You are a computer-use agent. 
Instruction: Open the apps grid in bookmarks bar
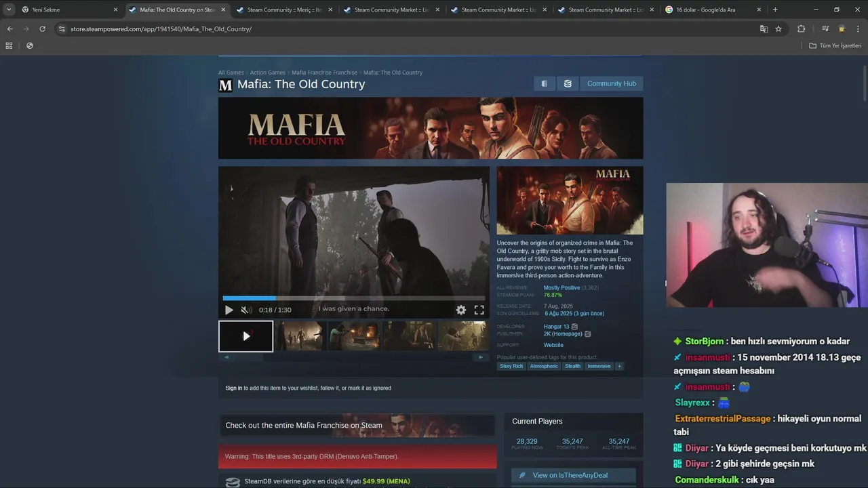(9, 45)
